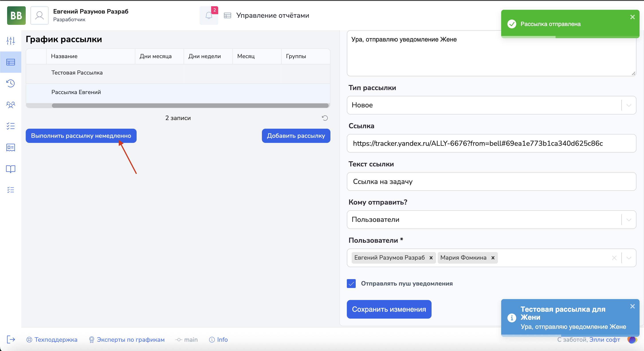Open the Кому отправить dropdown
The image size is (644, 351).
(x=628, y=220)
